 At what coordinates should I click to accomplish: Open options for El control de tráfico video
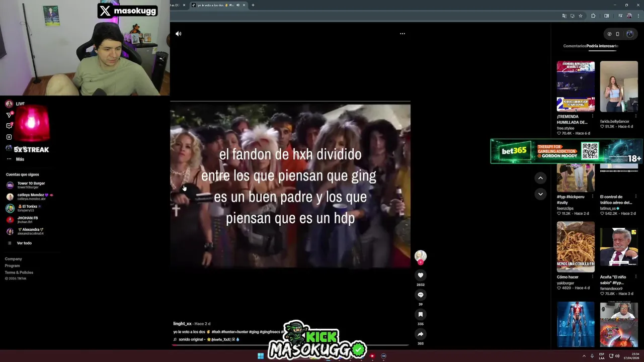click(636, 197)
